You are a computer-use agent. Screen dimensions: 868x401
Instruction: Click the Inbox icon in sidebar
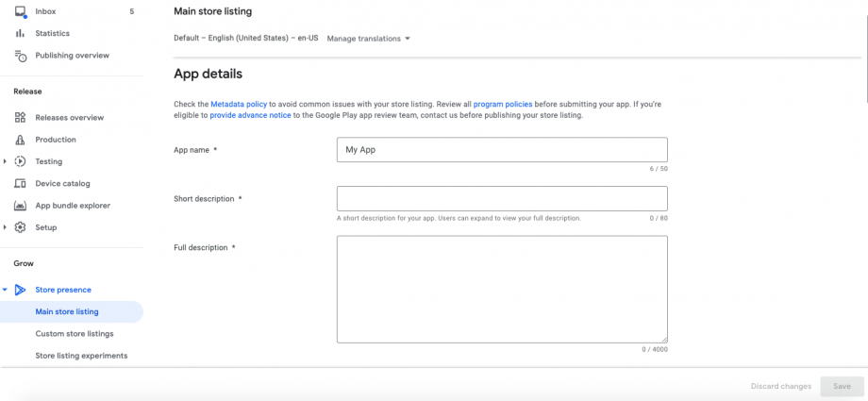[20, 11]
